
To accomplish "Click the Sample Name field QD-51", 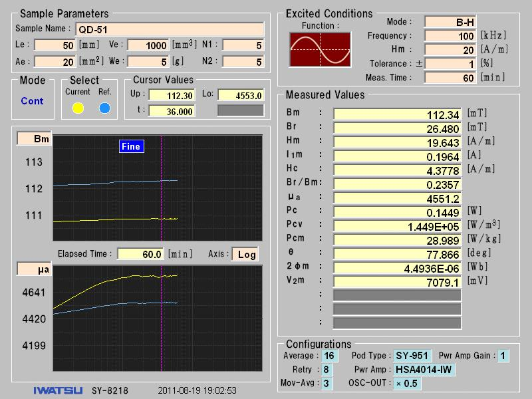I will point(170,29).
